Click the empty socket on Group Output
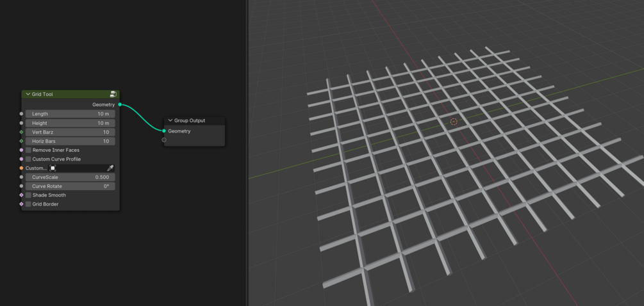The width and height of the screenshot is (644, 306). [x=164, y=140]
